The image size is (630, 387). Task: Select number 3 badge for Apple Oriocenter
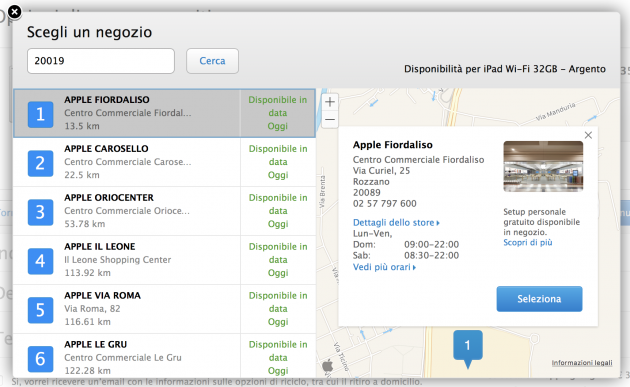click(40, 212)
